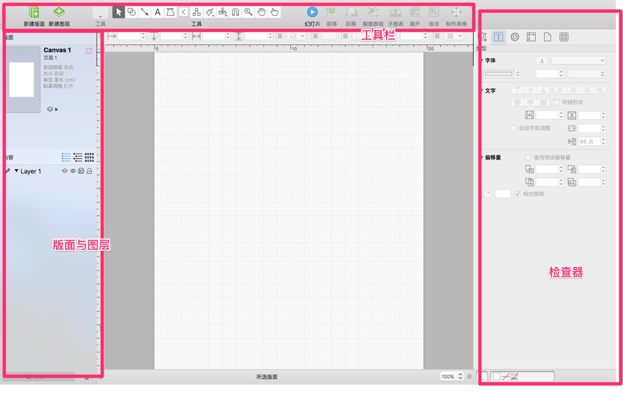Select the line connector tool

pyautogui.click(x=145, y=12)
